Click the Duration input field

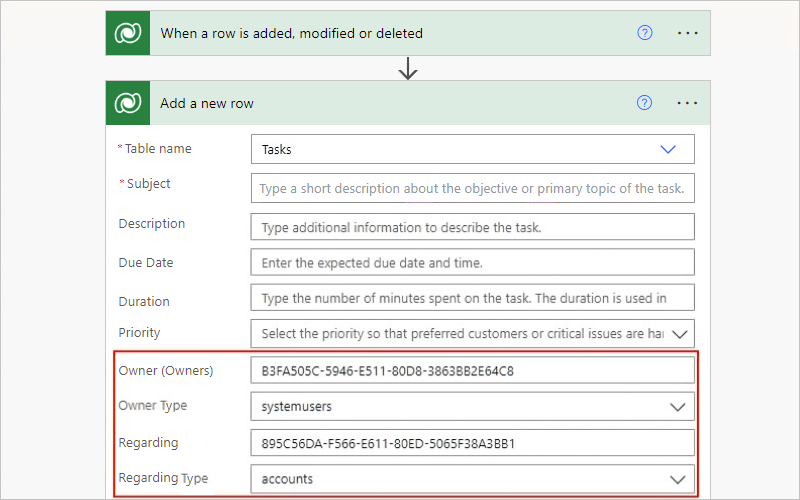[x=472, y=298]
